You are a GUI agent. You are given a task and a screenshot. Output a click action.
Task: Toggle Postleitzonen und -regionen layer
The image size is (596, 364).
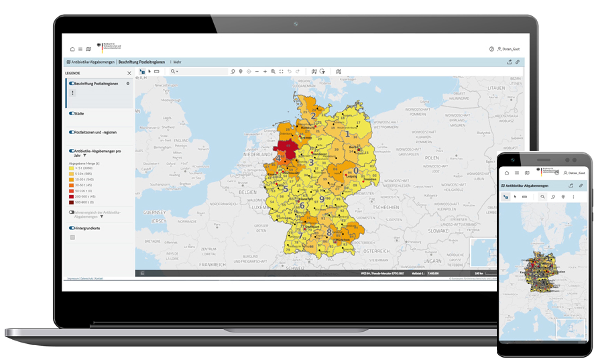pos(72,132)
